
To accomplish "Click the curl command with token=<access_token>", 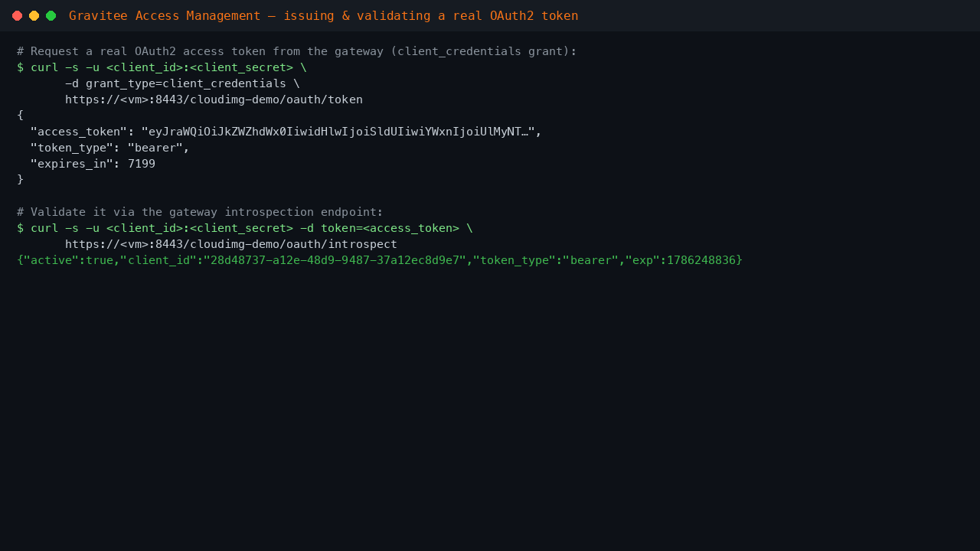I will [x=245, y=228].
